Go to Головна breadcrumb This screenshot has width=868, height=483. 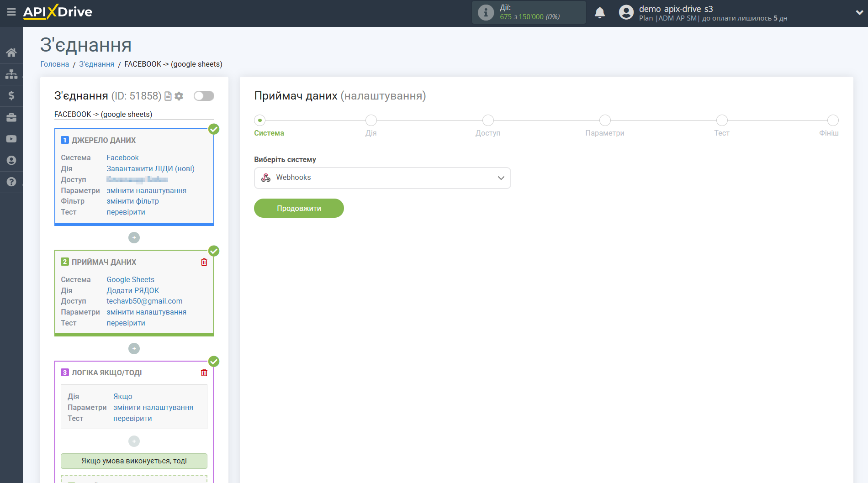point(55,64)
